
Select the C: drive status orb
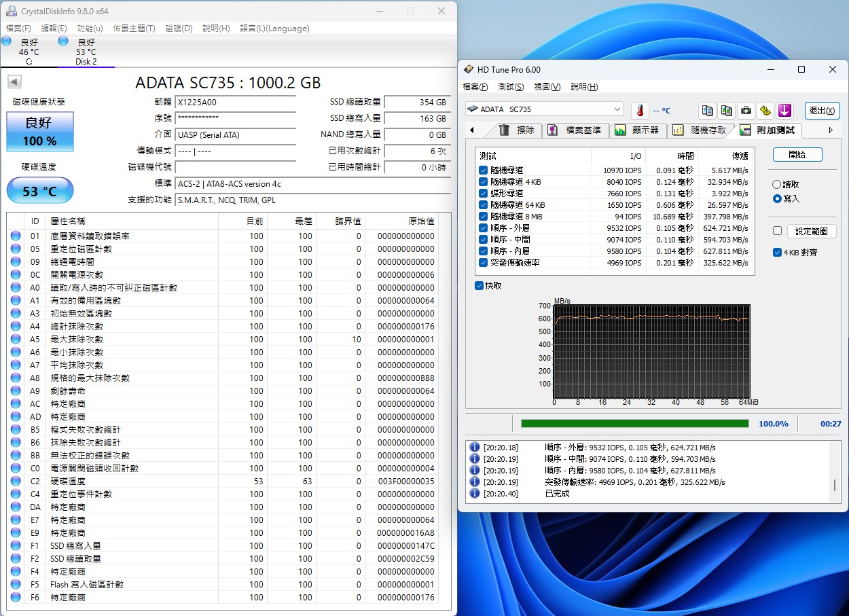click(6, 41)
